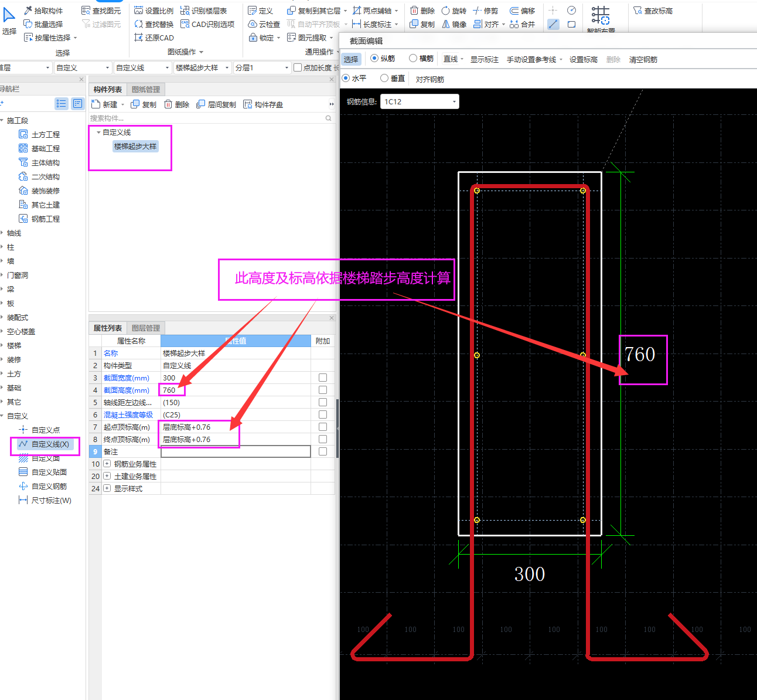Switch to the 属性列表 tab
This screenshot has width=757, height=700.
pyautogui.click(x=108, y=328)
